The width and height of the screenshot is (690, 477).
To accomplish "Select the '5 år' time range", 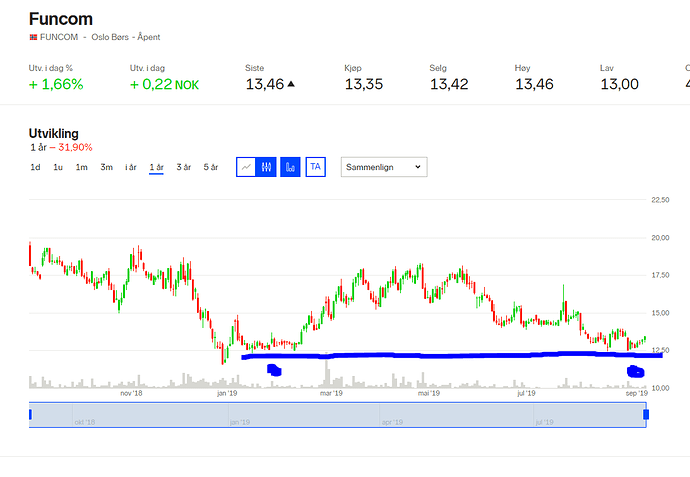I will point(211,167).
